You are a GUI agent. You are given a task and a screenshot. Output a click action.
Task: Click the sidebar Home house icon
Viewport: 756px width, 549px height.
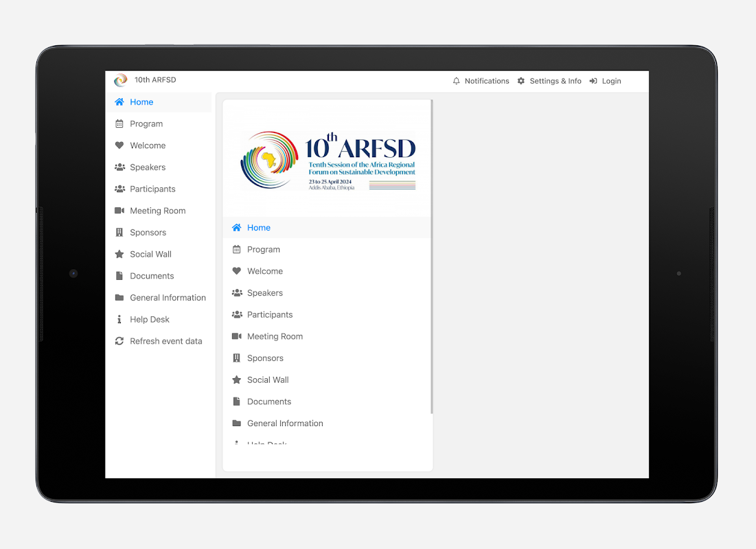pyautogui.click(x=119, y=102)
